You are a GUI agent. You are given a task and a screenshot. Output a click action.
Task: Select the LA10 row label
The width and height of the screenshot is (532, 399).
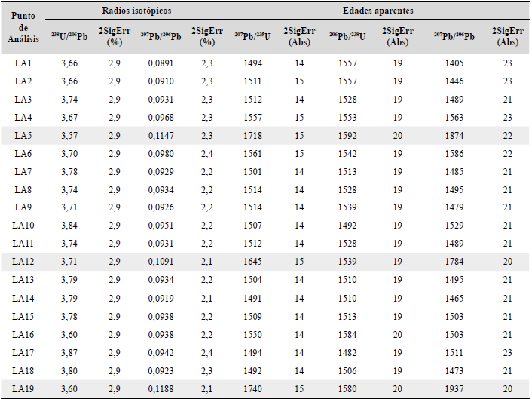click(23, 226)
